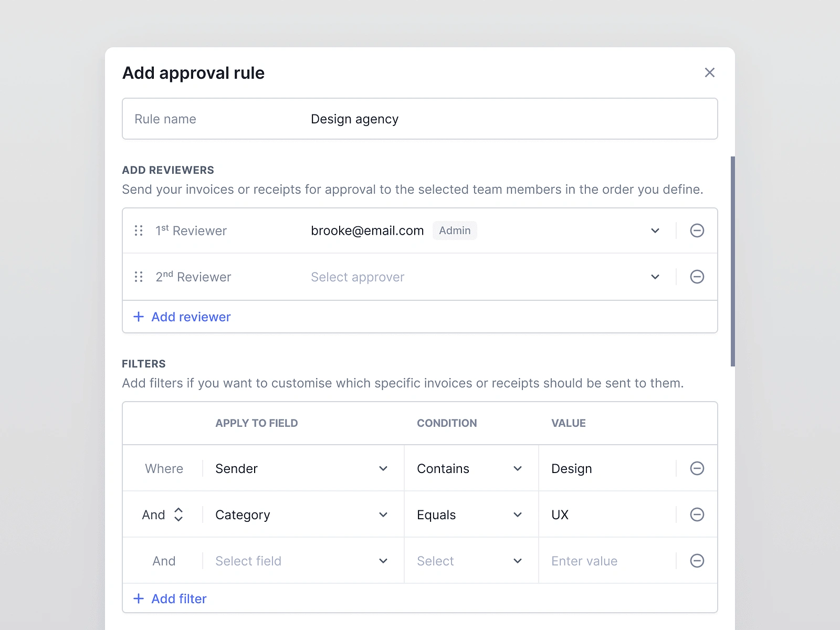Remove the 1st Reviewer row

[697, 230]
